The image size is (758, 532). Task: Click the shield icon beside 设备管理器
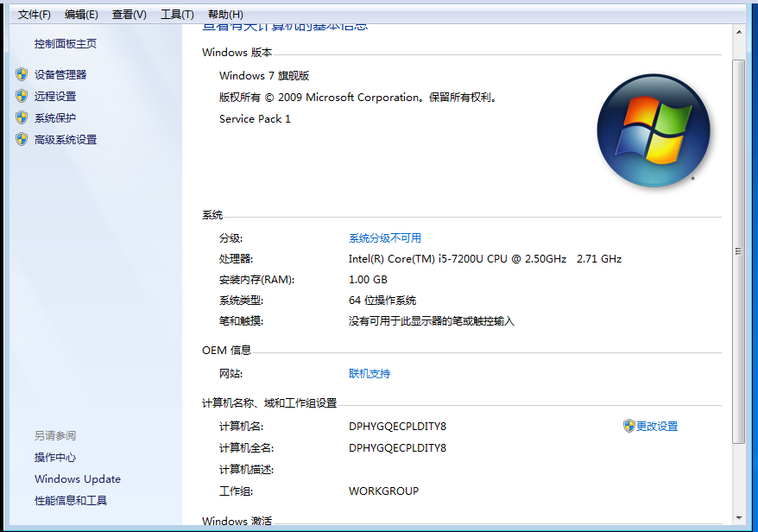[x=22, y=74]
